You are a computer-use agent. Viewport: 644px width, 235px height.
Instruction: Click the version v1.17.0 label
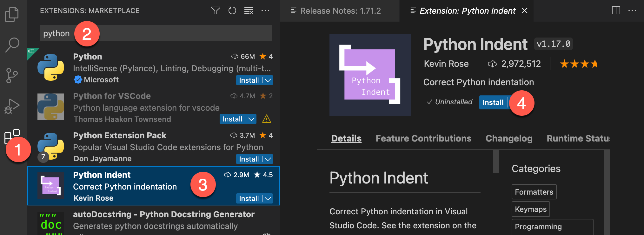tap(553, 44)
